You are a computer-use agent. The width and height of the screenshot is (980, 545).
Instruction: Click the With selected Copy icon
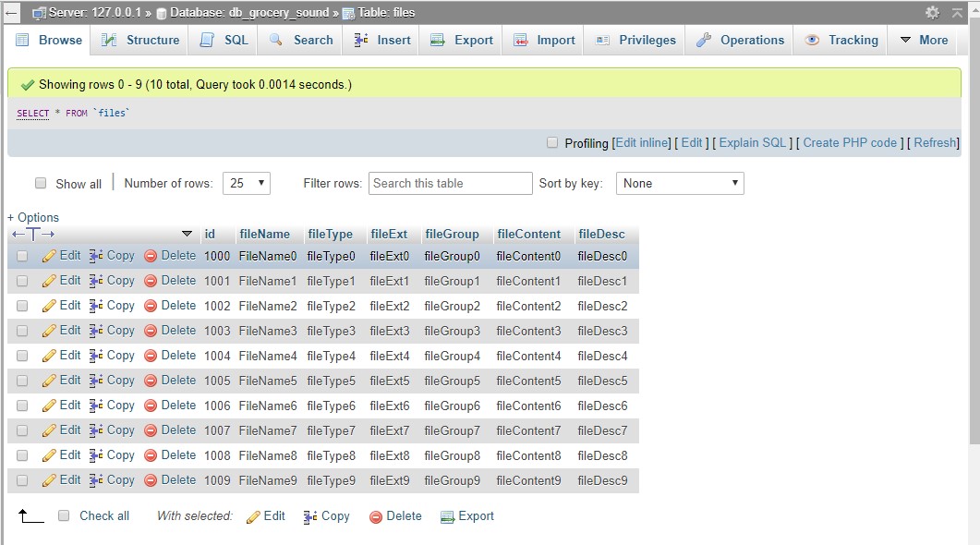click(x=310, y=517)
